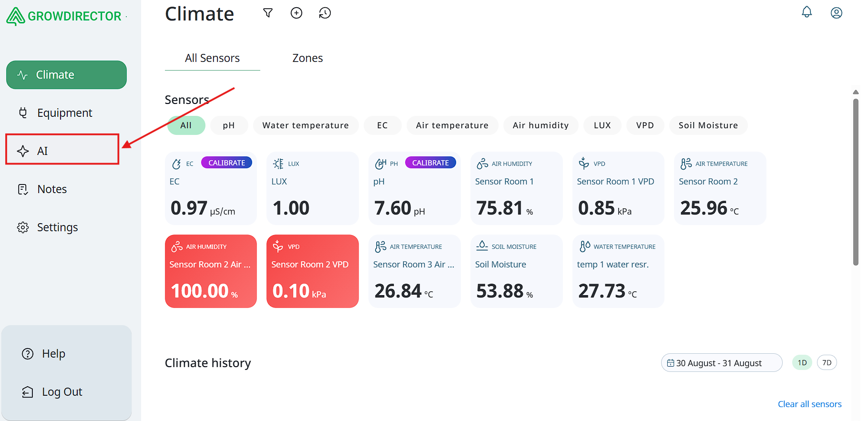Click the GrowDirector logo
Screen dimensions: 868x421
pyautogui.click(x=64, y=16)
